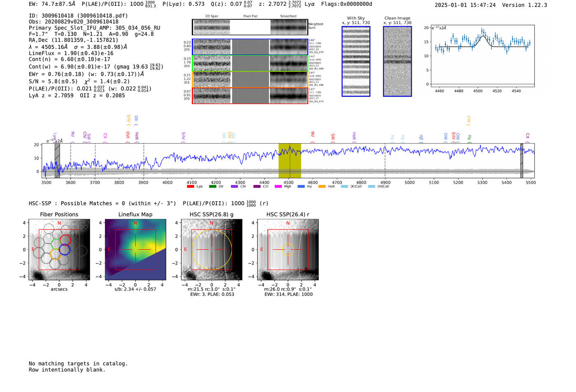Screen dimensions: 576x392
Task: Click the orange fiber circle in Fiber Positions
Action: [56, 254]
